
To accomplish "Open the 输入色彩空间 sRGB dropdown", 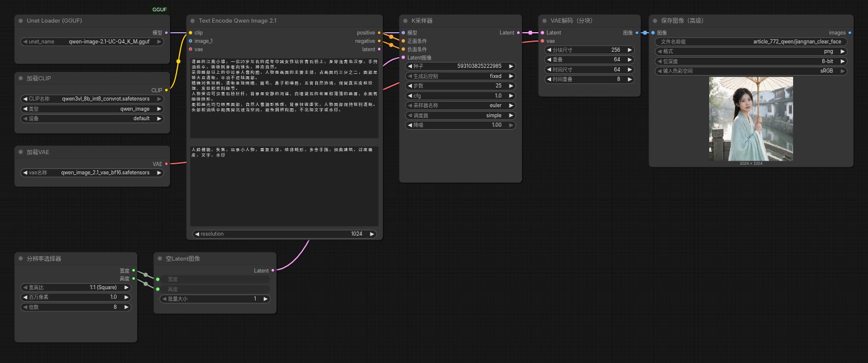I will coord(751,71).
